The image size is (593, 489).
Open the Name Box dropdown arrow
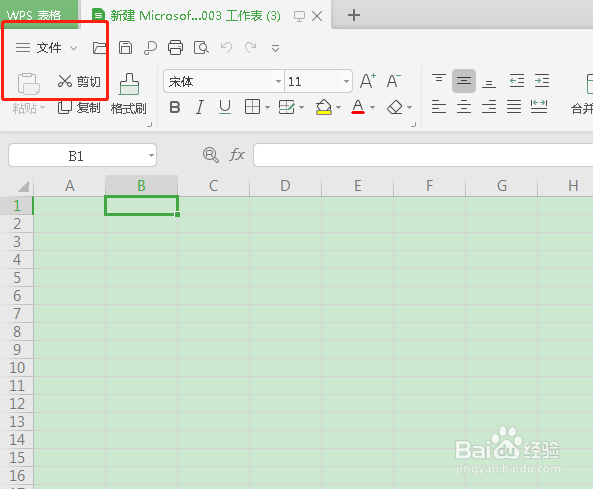pos(151,155)
